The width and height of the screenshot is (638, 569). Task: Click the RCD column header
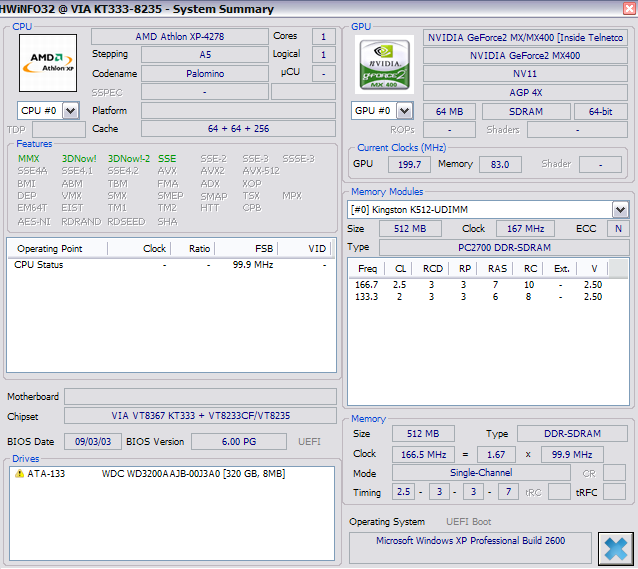point(430,269)
